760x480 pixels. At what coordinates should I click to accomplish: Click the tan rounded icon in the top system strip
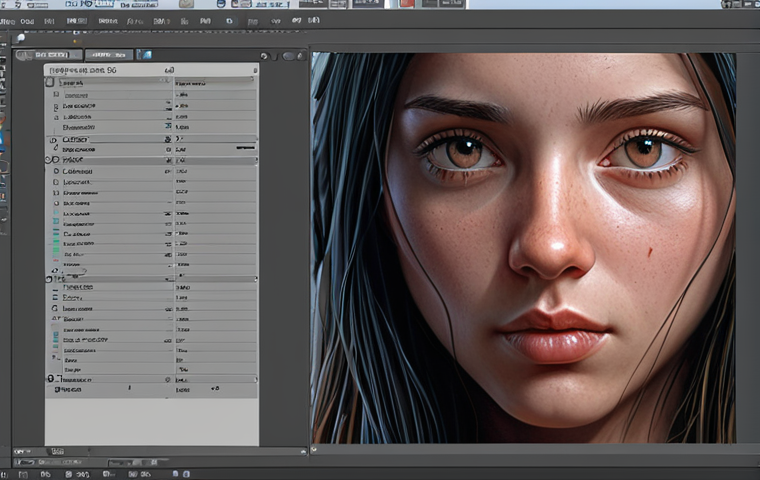187,4
